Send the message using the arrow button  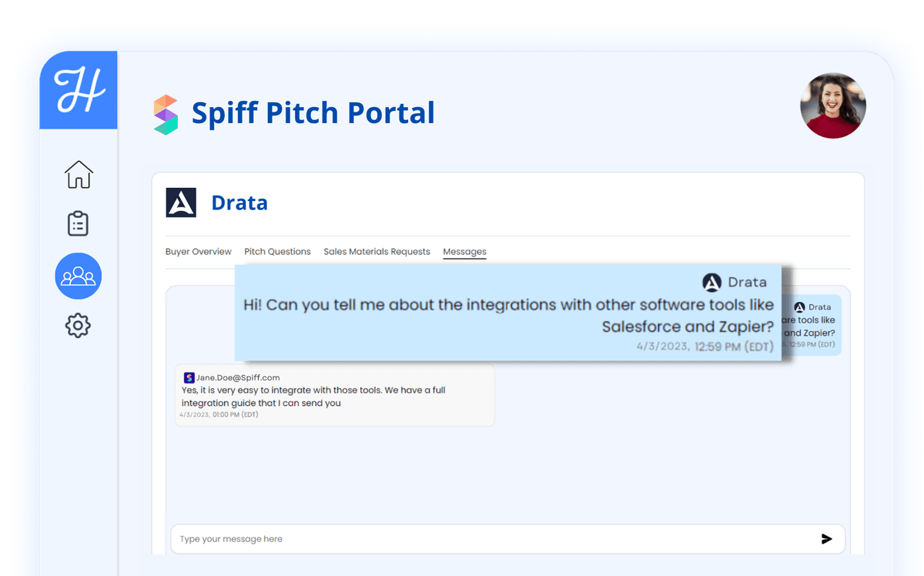[x=826, y=539]
